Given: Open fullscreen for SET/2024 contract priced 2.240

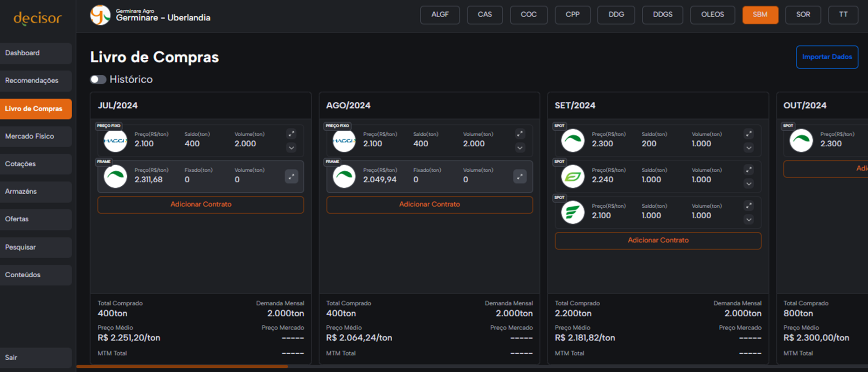Looking at the screenshot, I should (x=749, y=170).
